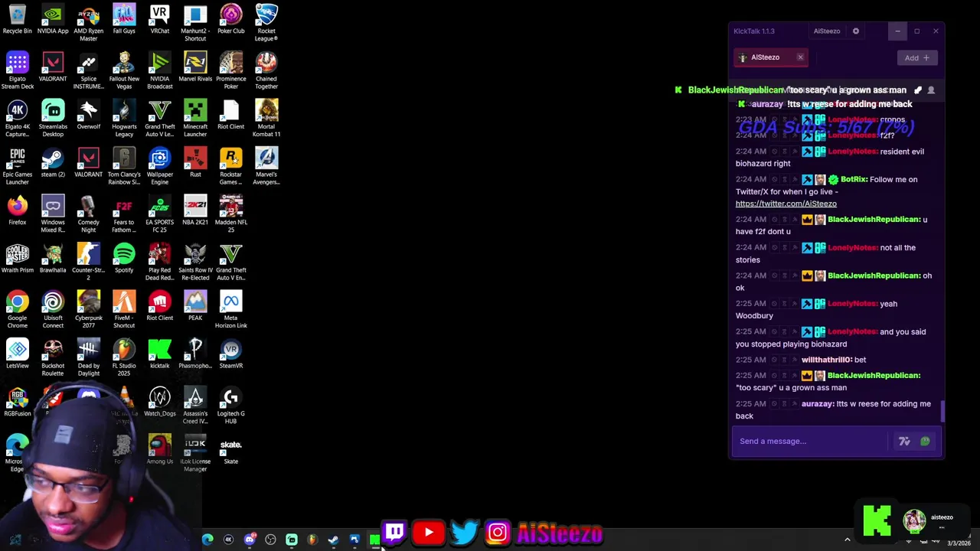Open VRChat desktop shortcut

click(x=159, y=20)
